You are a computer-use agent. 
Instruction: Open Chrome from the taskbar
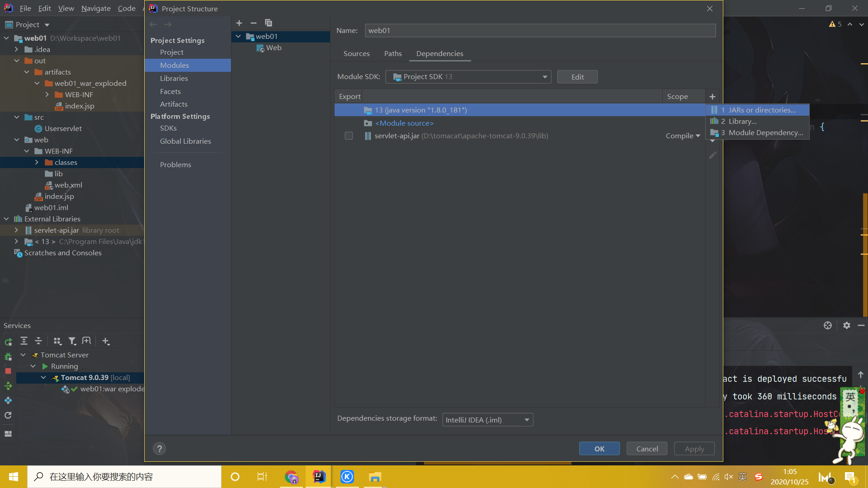click(x=292, y=477)
